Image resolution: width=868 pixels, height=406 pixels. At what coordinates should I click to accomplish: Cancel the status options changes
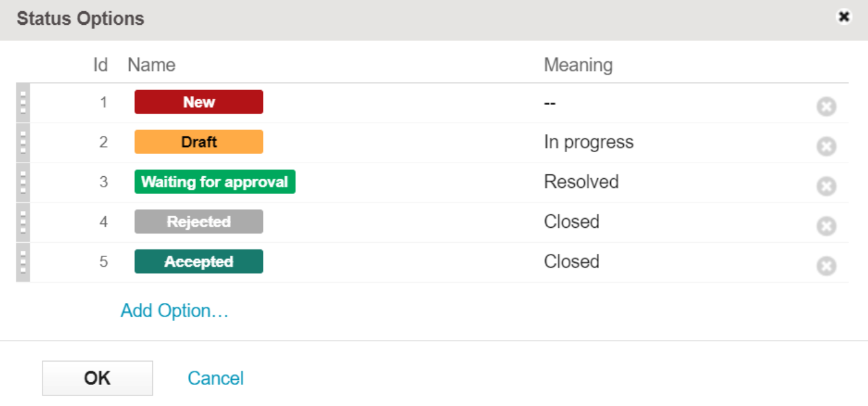(x=215, y=378)
